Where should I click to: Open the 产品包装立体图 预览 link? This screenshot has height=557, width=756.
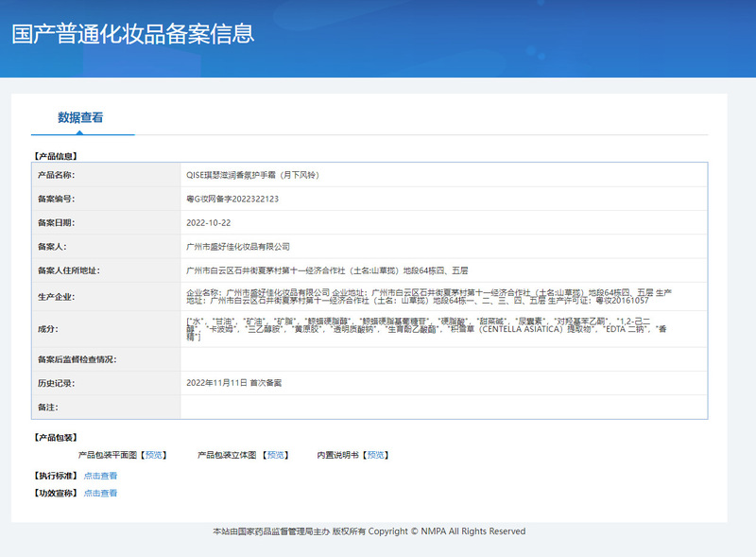276,454
